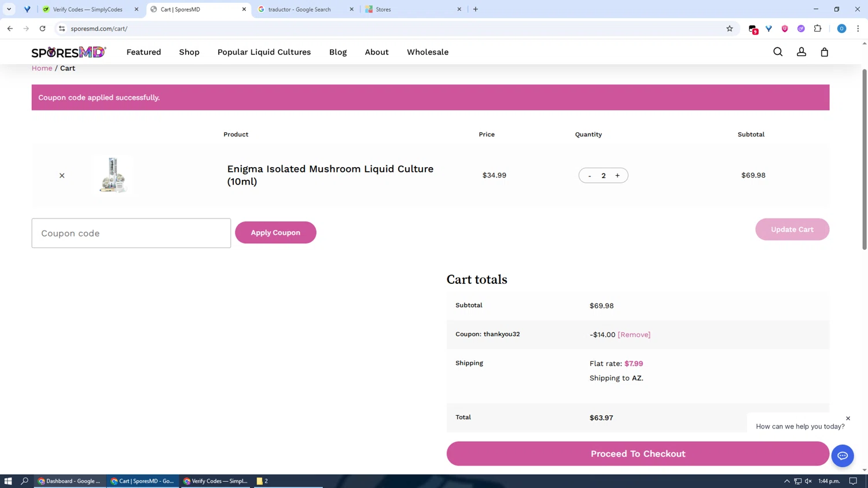Open the About page
The width and height of the screenshot is (868, 488).
point(377,52)
